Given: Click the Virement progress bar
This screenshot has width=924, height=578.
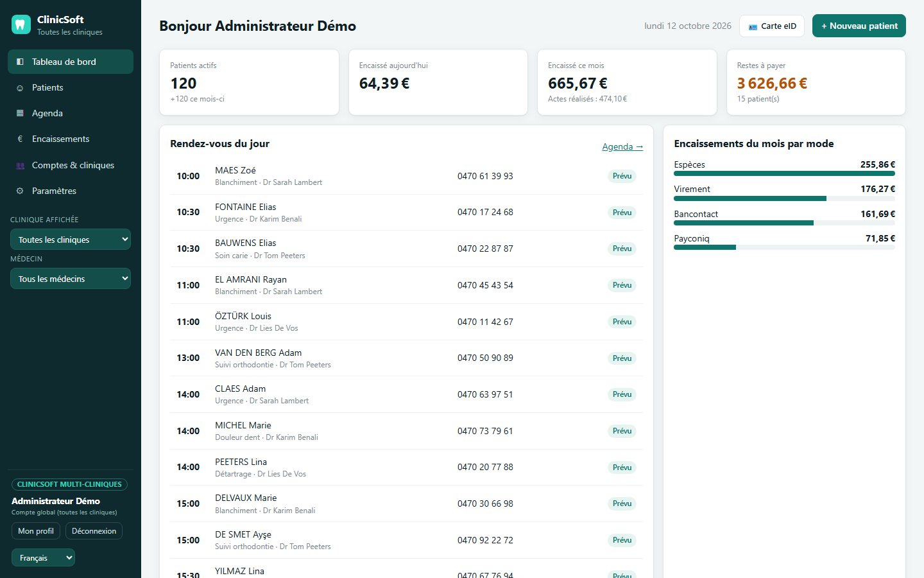Looking at the screenshot, I should click(784, 198).
